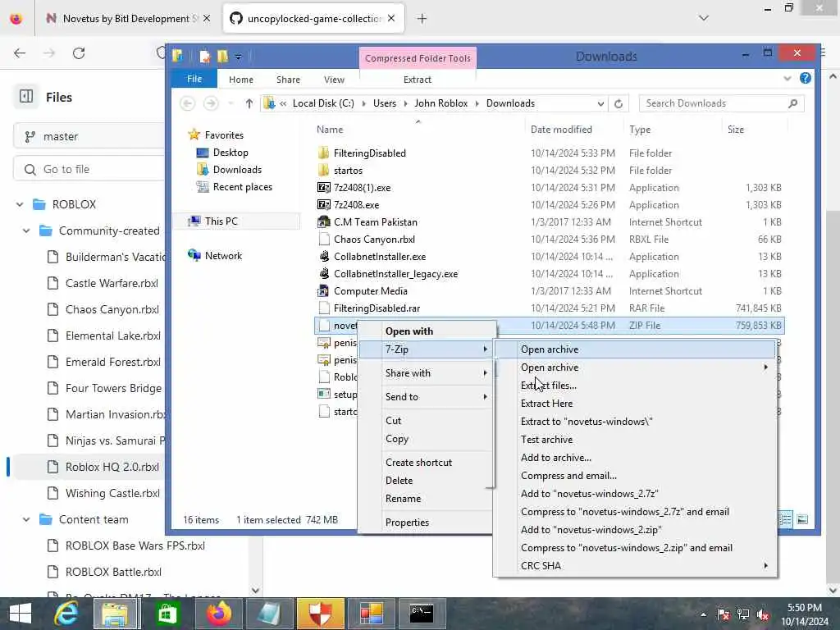Click the Open archive entry without a submenu arrow
This screenshot has width=840, height=630.
coord(634,349)
